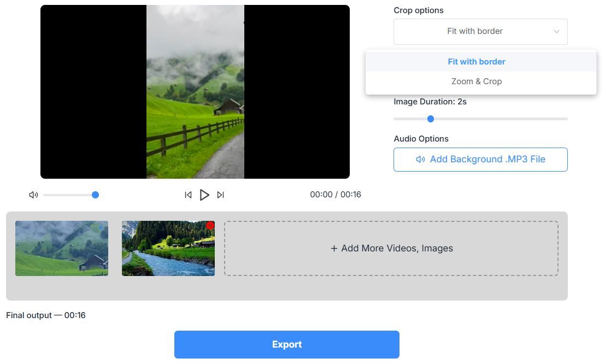The height and width of the screenshot is (364, 605).
Task: Select Fit with border option
Action: click(480, 62)
